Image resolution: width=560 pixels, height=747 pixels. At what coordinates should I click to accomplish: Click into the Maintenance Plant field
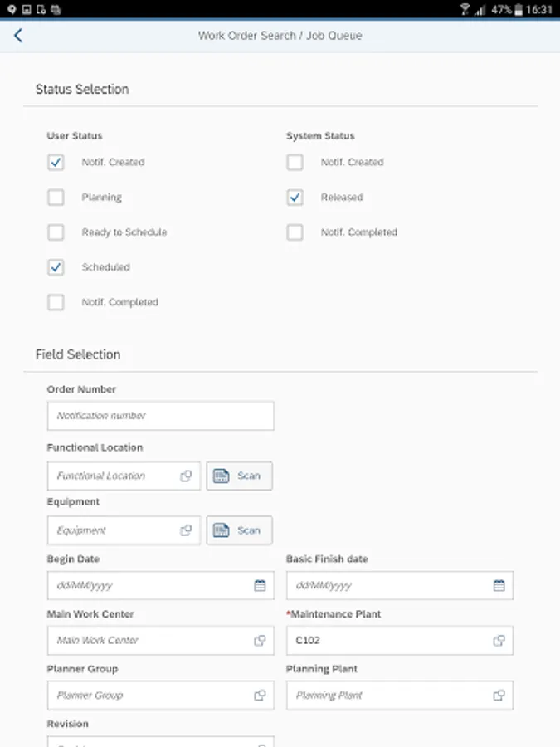tap(390, 641)
